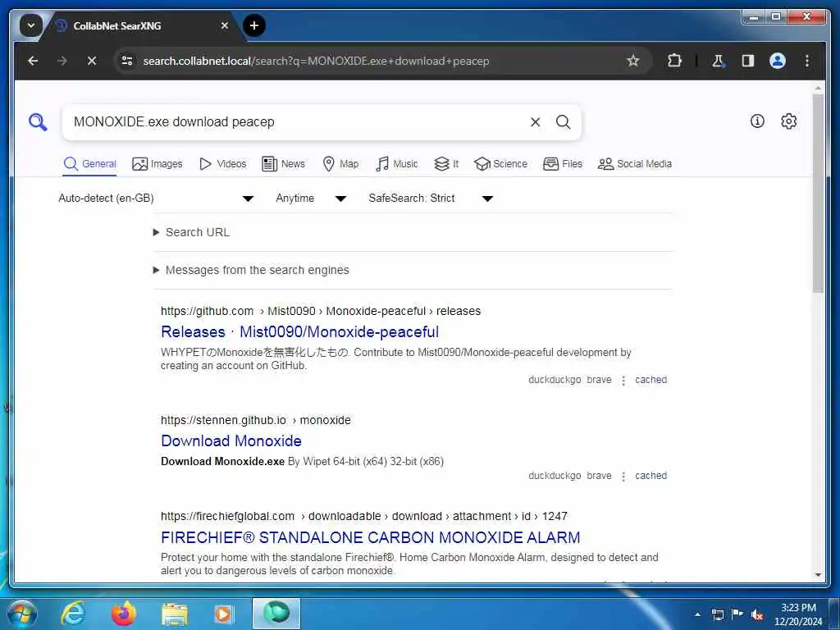Open Chrome three-dot menu
The width and height of the screenshot is (840, 630).
coord(807,61)
